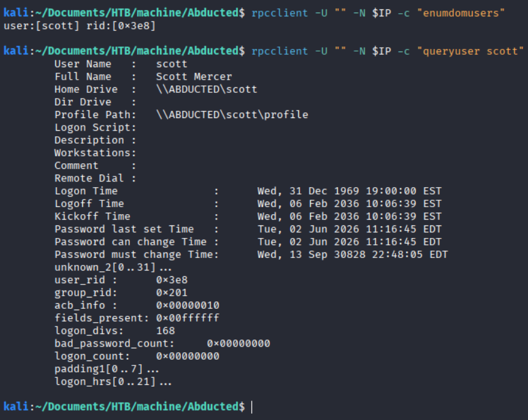Viewport: 528px width, 420px height.
Task: Click the user_rid value 0x3e8
Action: click(172, 280)
